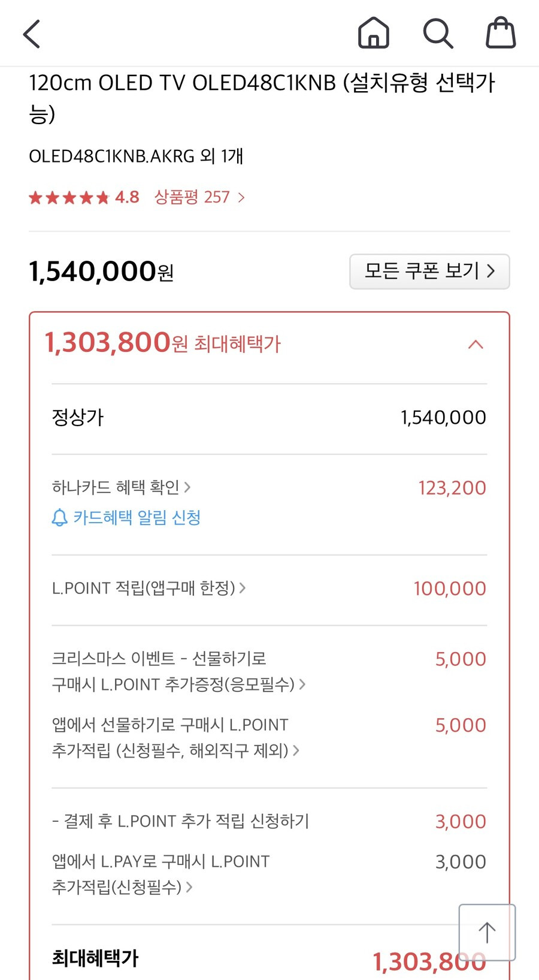This screenshot has height=980, width=539.
Task: Tap the scroll-to-top arrow button
Action: click(x=487, y=932)
